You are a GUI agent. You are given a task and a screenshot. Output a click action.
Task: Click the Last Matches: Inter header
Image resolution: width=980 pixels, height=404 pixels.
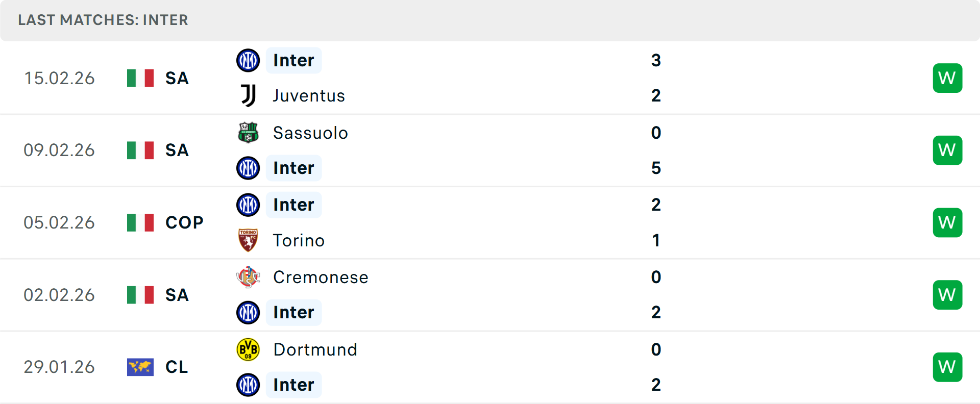point(103,20)
